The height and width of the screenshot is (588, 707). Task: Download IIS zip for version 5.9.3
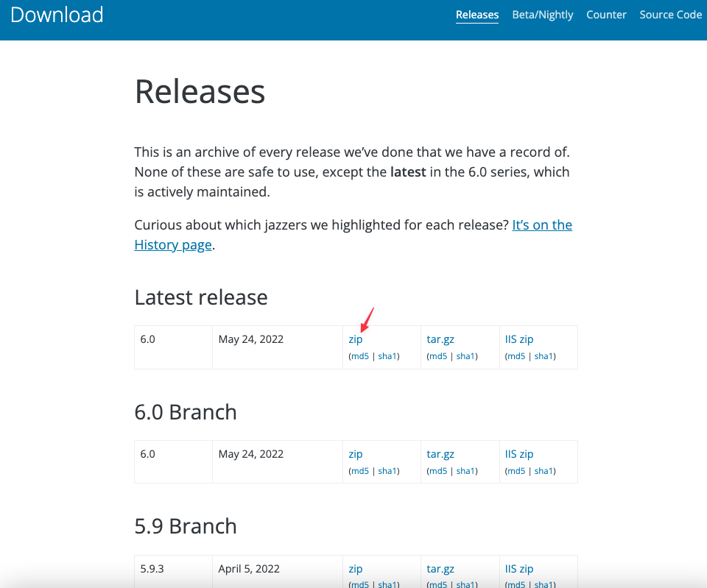coord(519,569)
